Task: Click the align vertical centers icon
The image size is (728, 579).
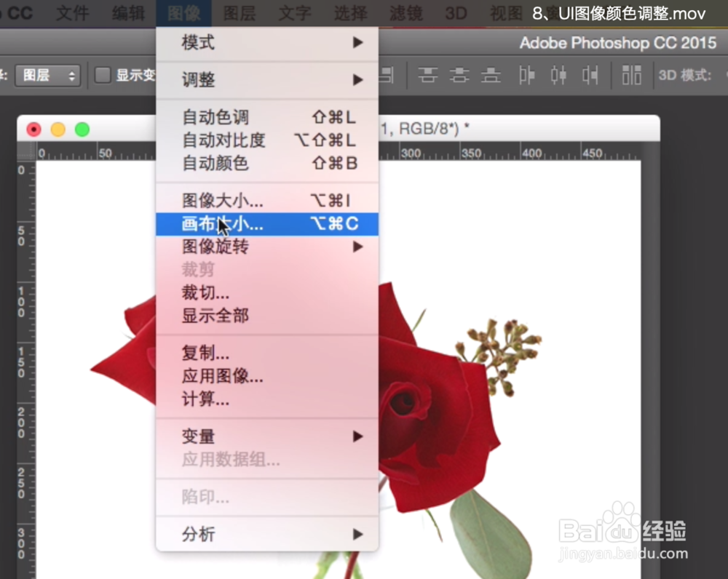Action: (459, 76)
